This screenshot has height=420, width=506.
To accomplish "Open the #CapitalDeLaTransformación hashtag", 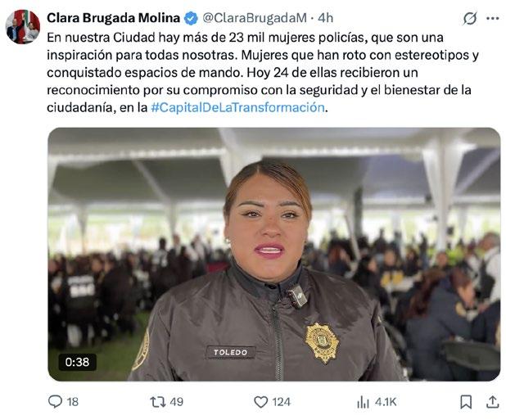I will pyautogui.click(x=237, y=107).
